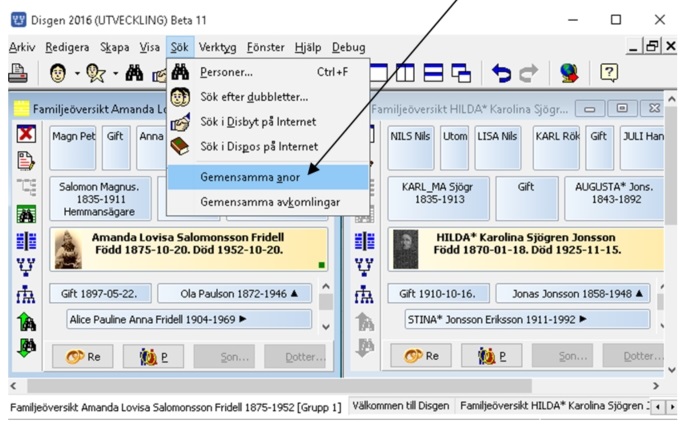Click Amanda's portrait thumbnail
Image resolution: width=691 pixels, height=433 pixels.
click(x=68, y=249)
